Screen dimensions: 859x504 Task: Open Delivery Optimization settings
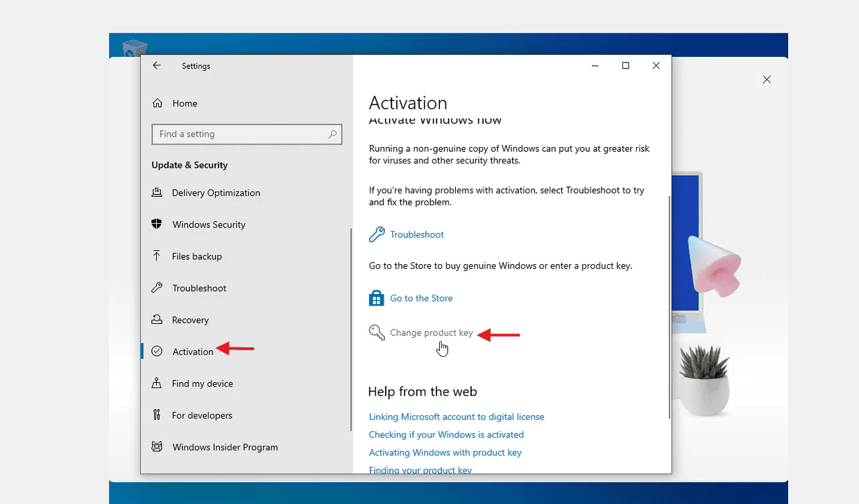coord(216,193)
